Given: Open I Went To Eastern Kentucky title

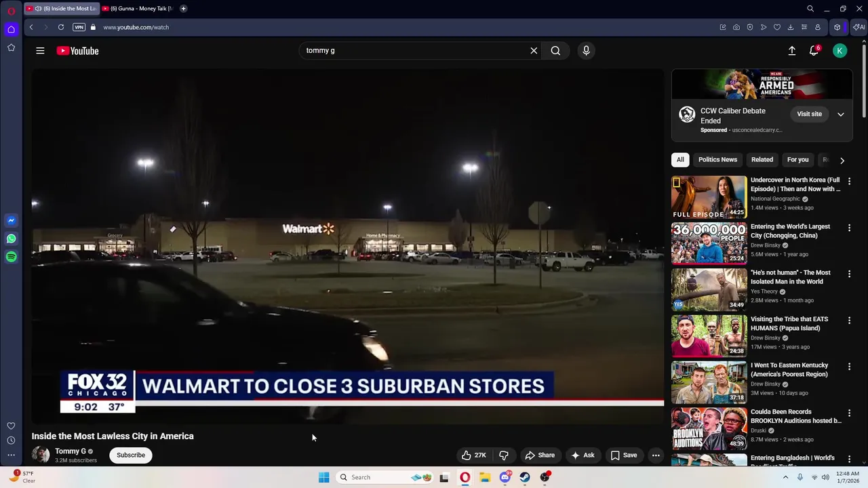Looking at the screenshot, I should (x=789, y=369).
